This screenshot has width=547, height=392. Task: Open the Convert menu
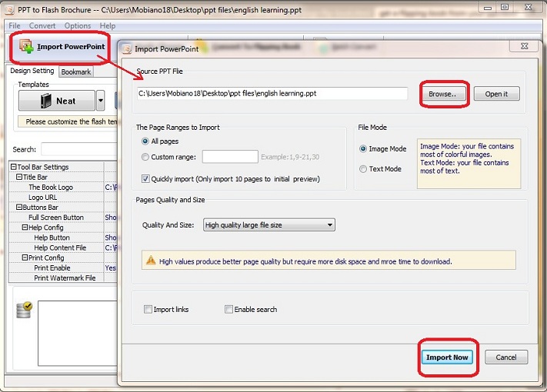click(42, 26)
